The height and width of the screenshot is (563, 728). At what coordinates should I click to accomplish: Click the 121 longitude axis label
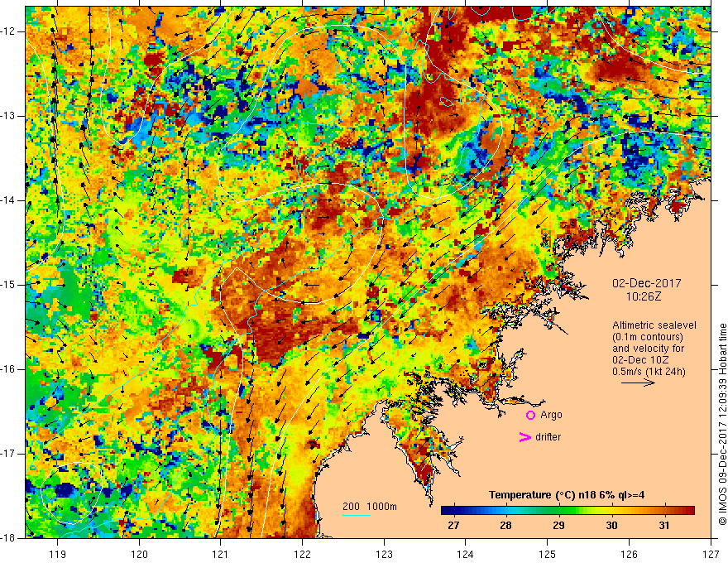tap(221, 555)
